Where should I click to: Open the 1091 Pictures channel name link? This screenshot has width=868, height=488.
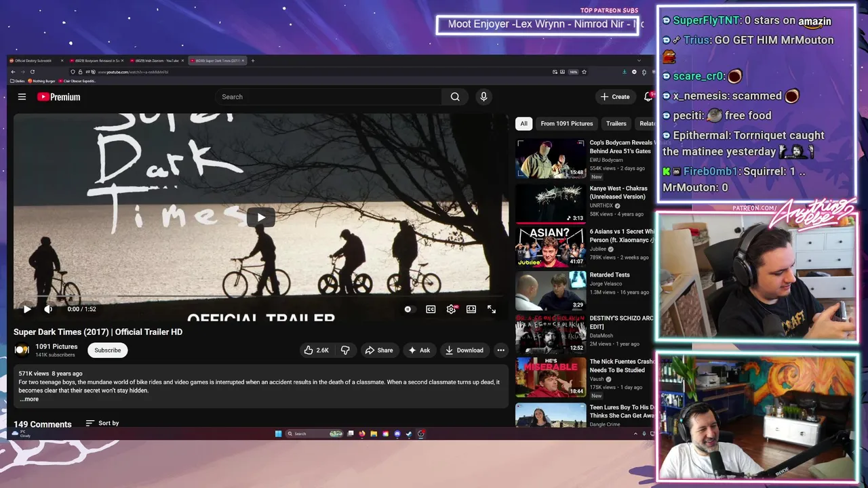56,346
